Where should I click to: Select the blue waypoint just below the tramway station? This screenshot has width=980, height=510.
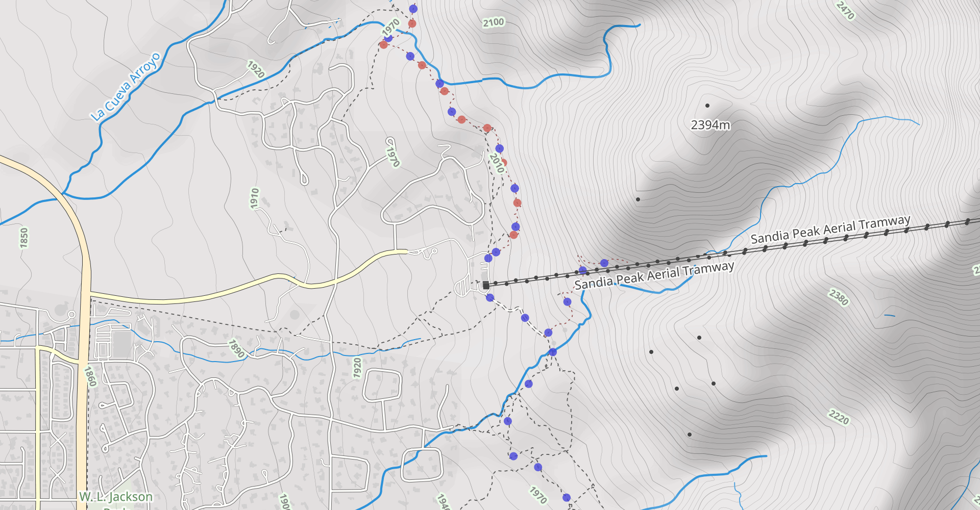[490, 297]
